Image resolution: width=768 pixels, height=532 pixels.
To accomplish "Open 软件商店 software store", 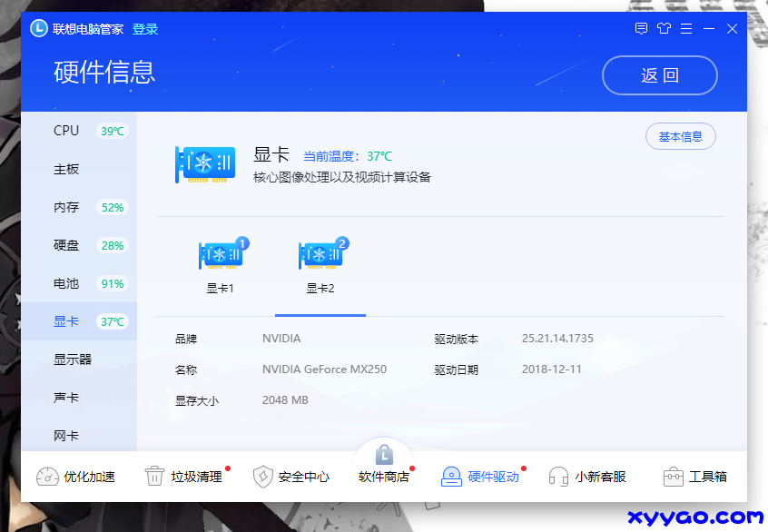I will click(x=384, y=465).
